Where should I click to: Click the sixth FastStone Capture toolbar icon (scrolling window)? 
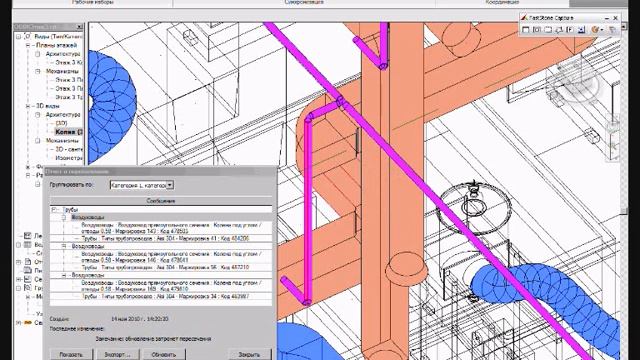click(x=581, y=30)
